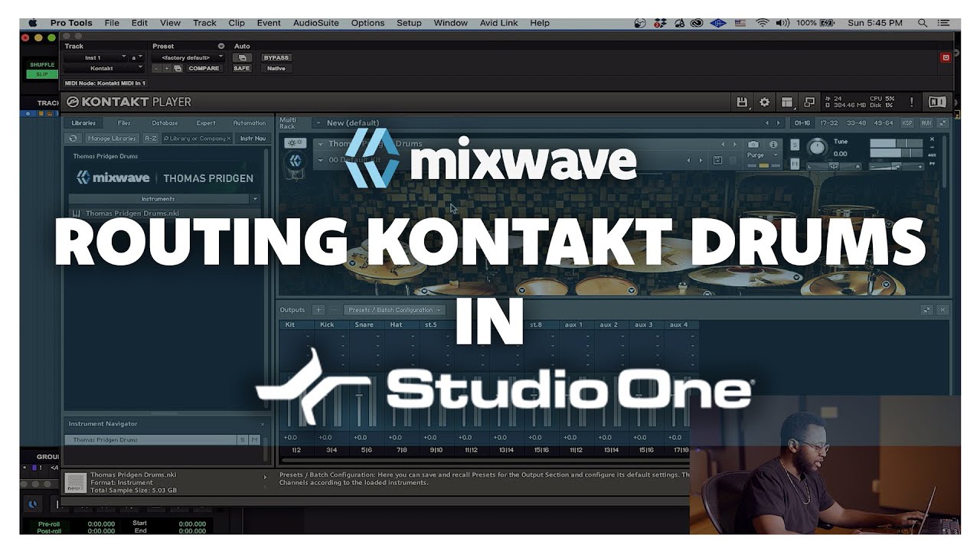Click the automation enable icon under Auto
The image size is (980, 551).
coord(242,57)
